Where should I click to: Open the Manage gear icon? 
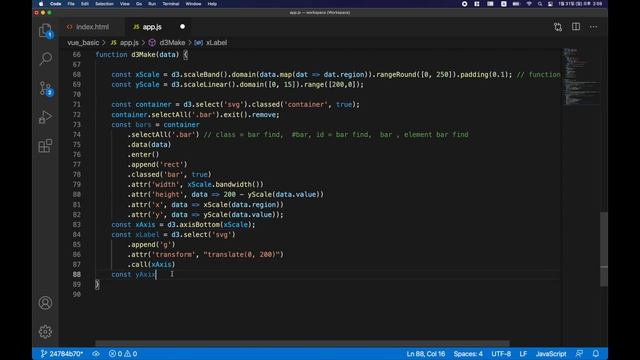click(45, 331)
